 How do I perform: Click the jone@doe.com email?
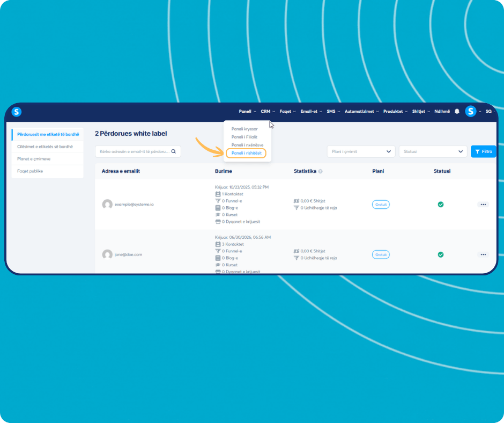[x=128, y=254]
